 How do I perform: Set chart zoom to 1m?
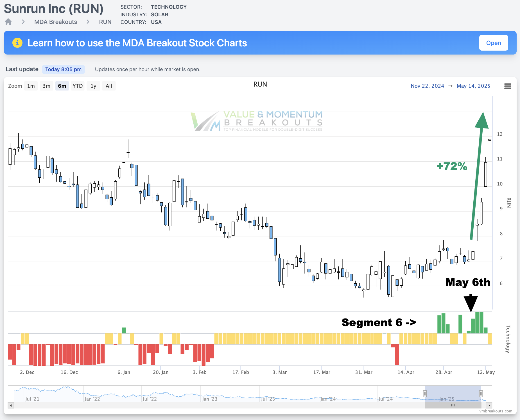tap(31, 86)
